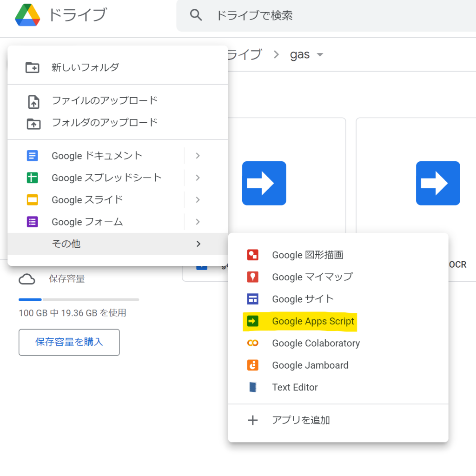
Task: Click the Text Editor icon
Action: [252, 387]
